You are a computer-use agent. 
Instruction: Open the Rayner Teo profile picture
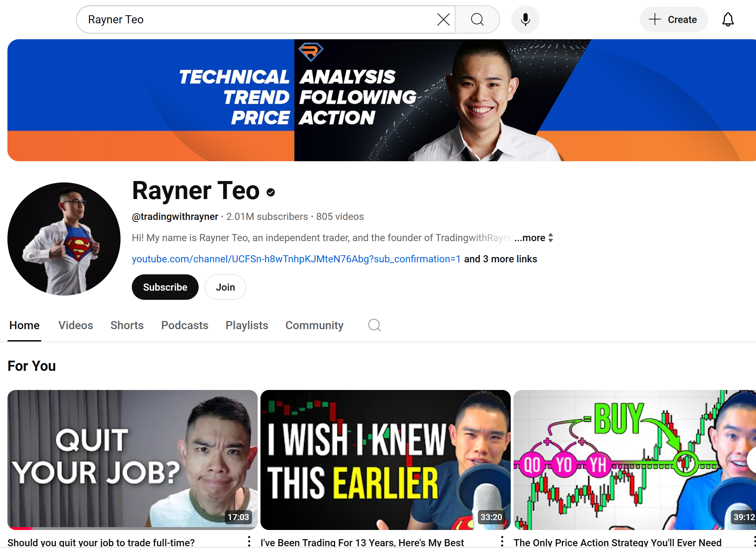click(64, 239)
